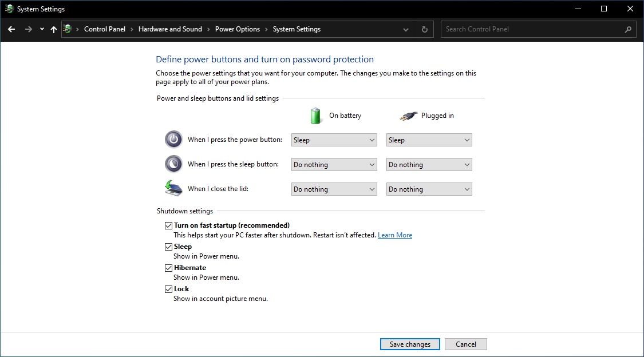Image resolution: width=644 pixels, height=357 pixels.
Task: Click the Up arrow to parent folder
Action: coord(54,29)
